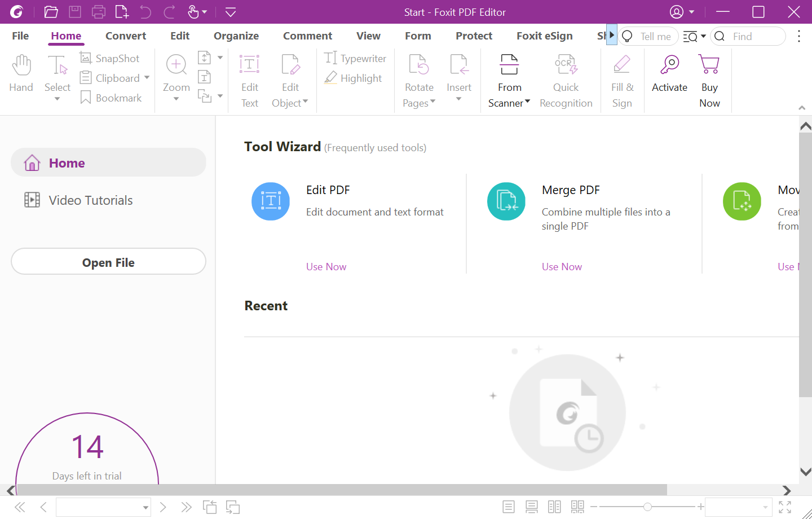Switch to the Organize tab
The height and width of the screenshot is (519, 812).
coord(236,36)
